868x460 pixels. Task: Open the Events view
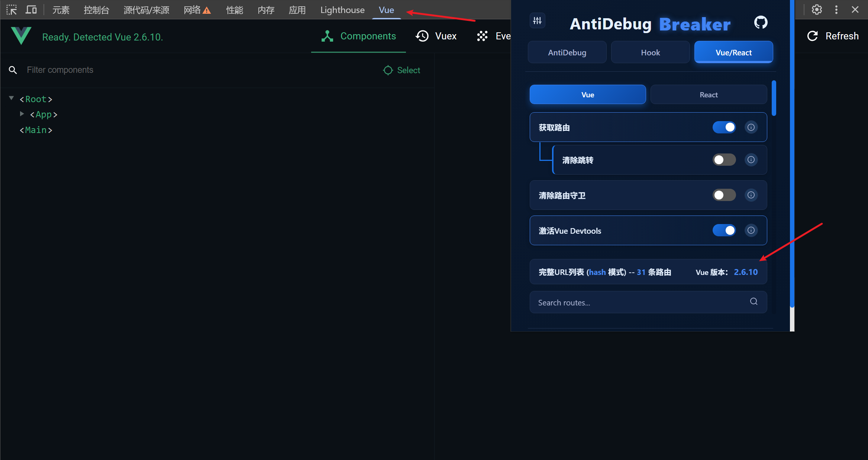pyautogui.click(x=494, y=36)
